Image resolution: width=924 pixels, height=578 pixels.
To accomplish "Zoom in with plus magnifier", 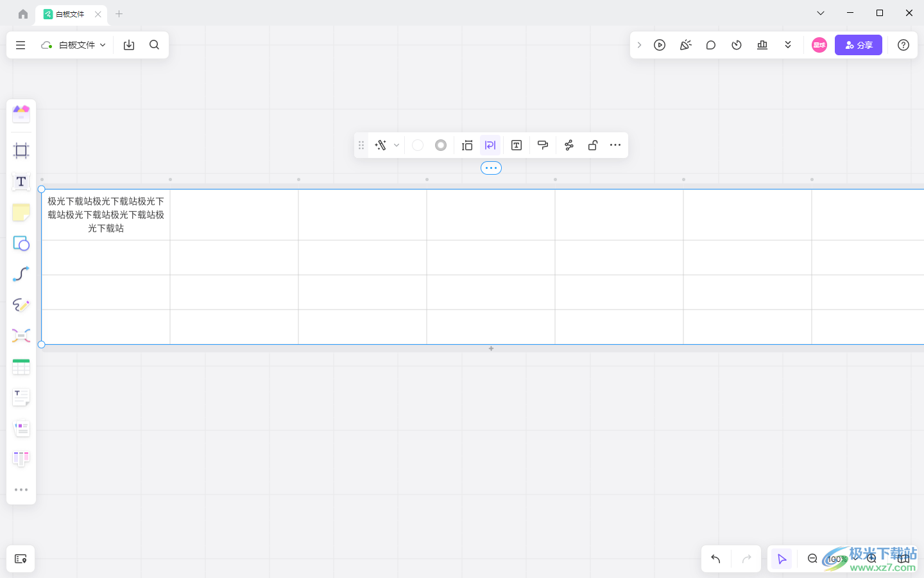I will 871,559.
